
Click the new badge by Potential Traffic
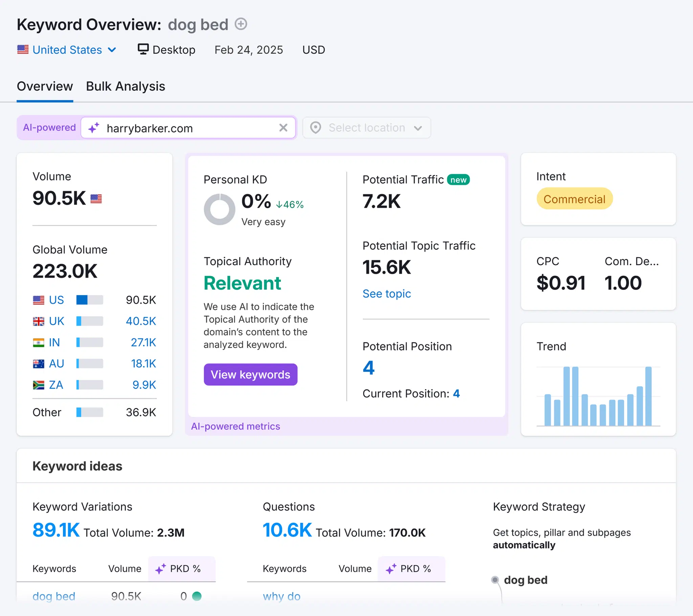pos(458,180)
